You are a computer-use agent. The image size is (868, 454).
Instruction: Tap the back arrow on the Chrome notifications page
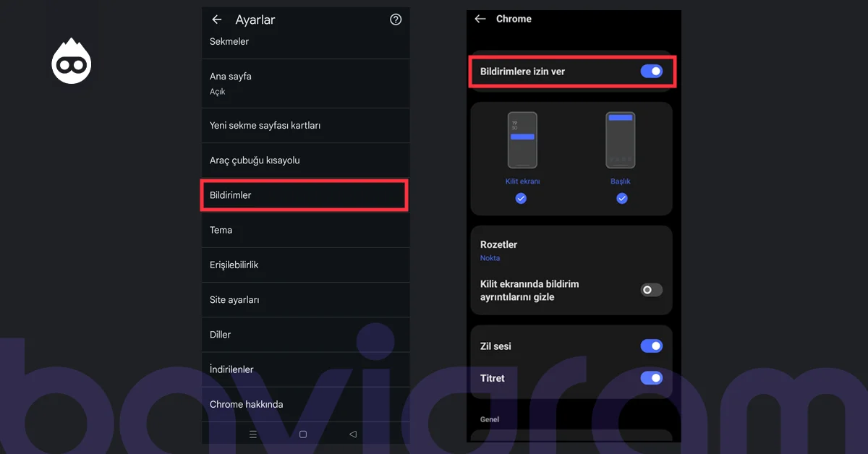[480, 20]
